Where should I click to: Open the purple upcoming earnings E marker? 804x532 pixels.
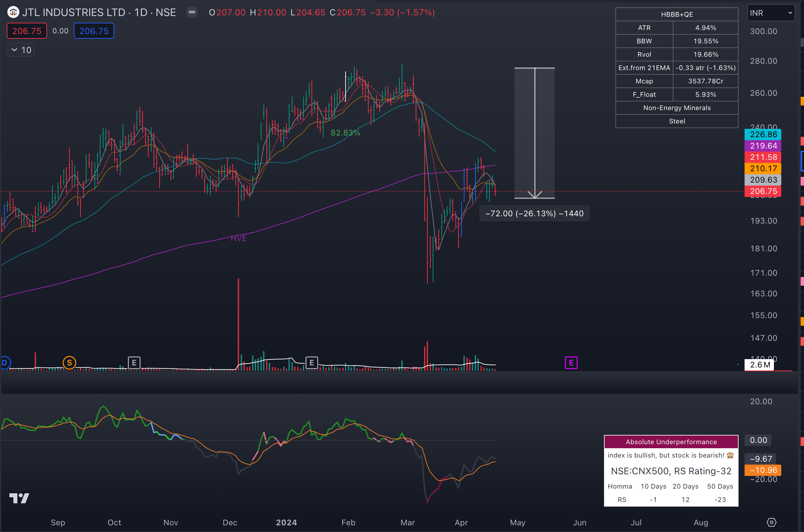coord(571,363)
